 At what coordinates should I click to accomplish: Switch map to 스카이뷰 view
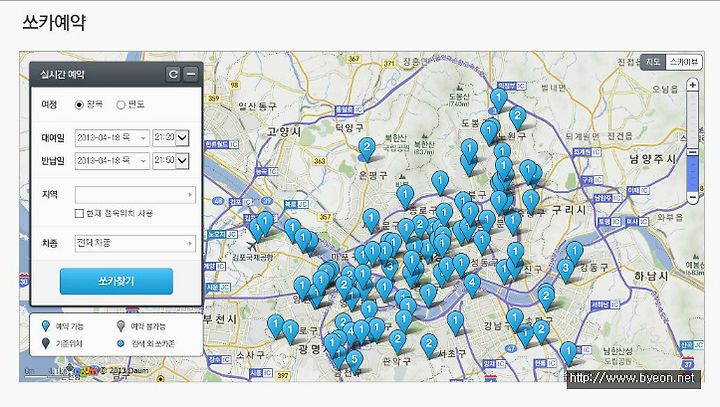tap(683, 62)
